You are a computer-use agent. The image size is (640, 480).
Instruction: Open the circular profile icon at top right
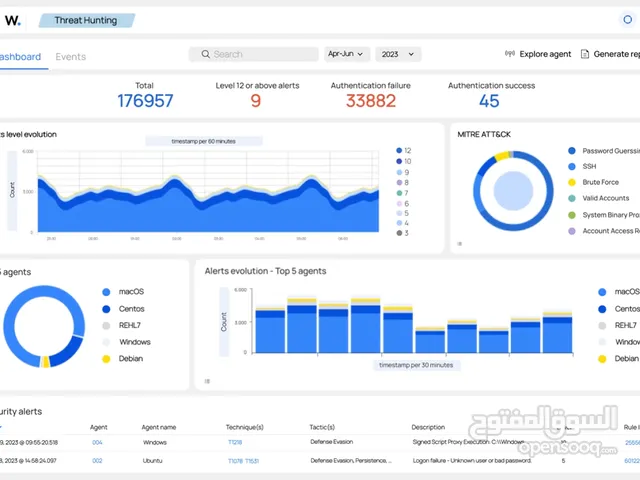(x=627, y=20)
